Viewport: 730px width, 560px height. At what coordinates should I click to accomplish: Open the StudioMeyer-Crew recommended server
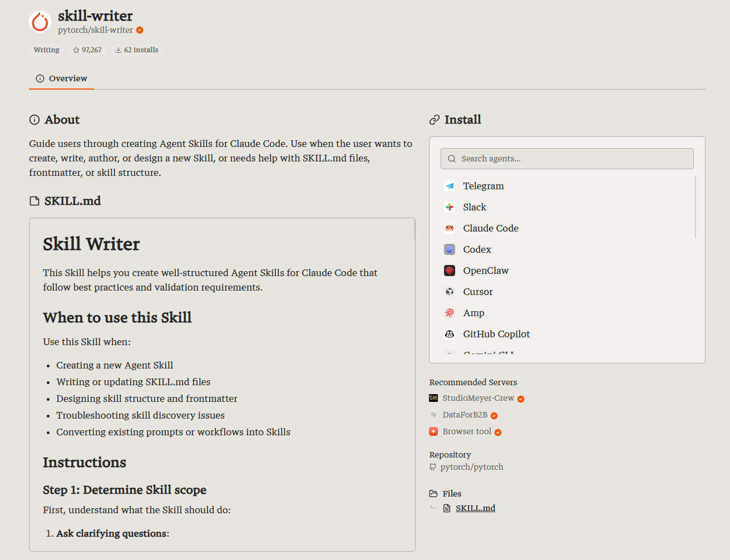[x=477, y=399]
